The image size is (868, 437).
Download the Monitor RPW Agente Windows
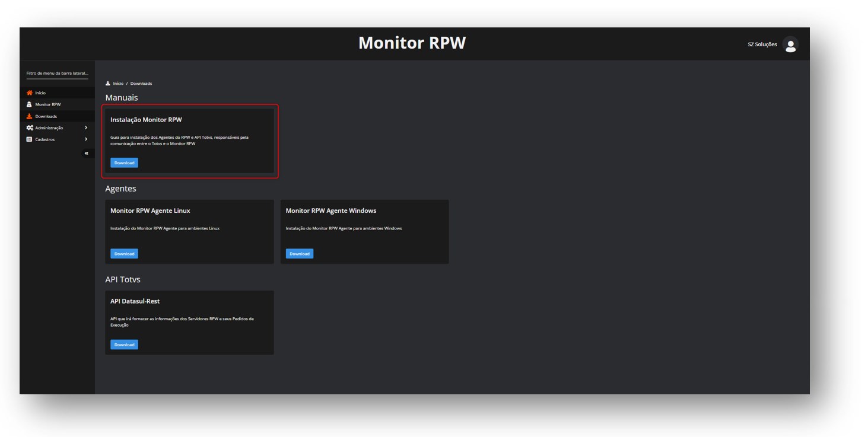300,254
